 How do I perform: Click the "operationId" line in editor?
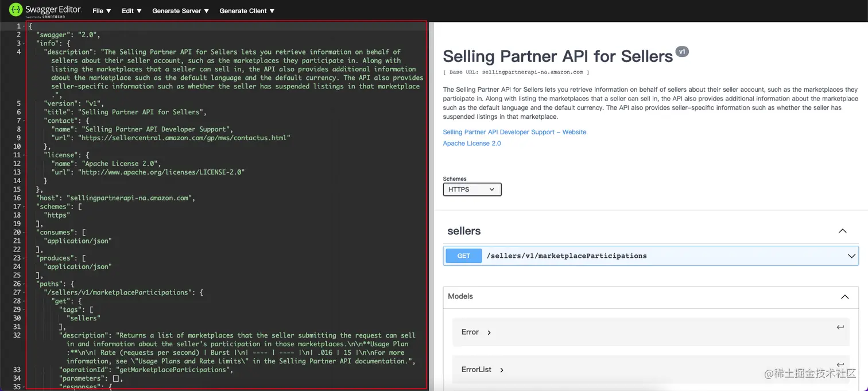[146, 370]
